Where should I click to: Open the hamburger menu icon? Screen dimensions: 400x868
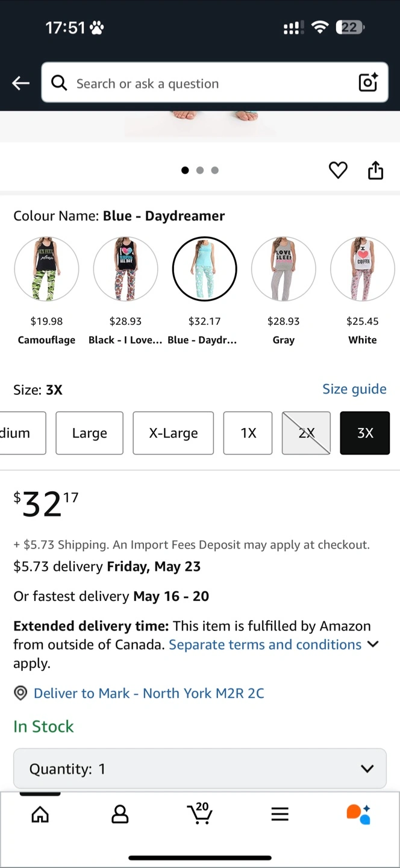point(280,814)
